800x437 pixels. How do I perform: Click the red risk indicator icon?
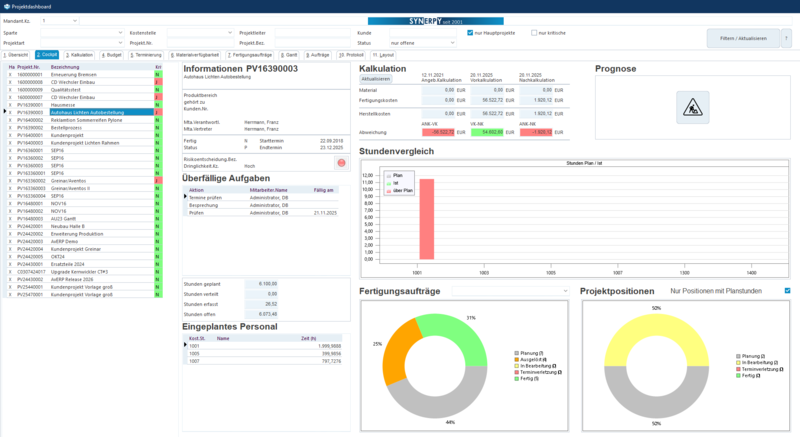coord(342,162)
